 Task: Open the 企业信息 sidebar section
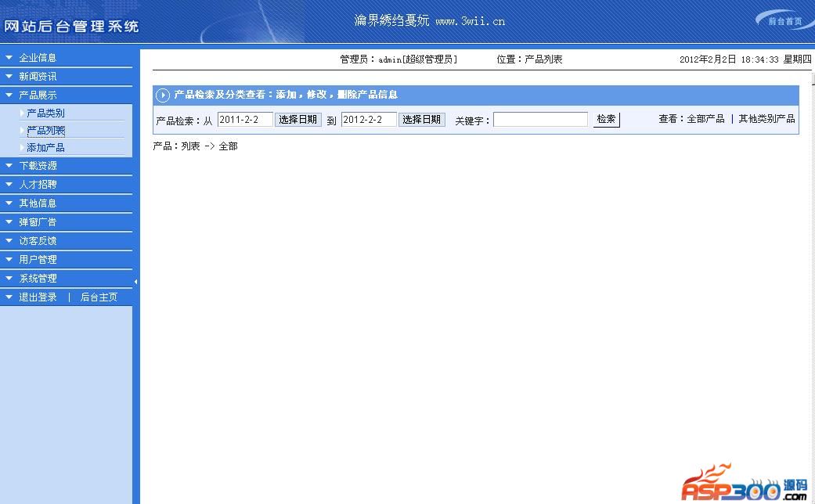38,58
